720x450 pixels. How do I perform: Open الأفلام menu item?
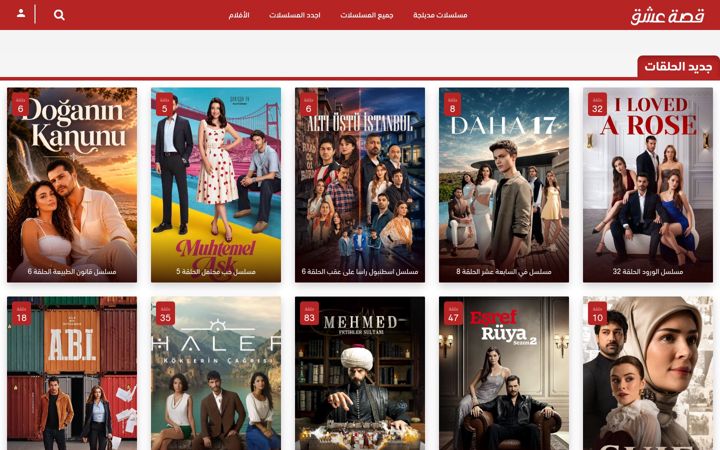(239, 15)
